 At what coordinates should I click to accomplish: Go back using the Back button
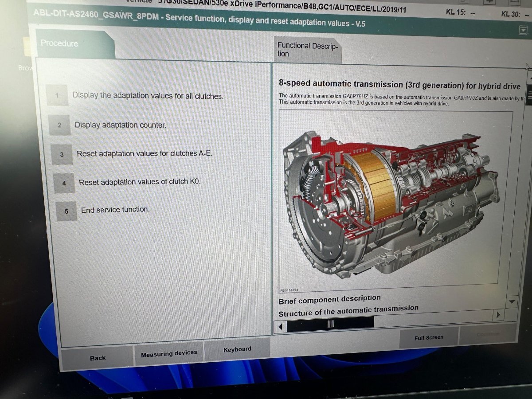[x=98, y=358]
